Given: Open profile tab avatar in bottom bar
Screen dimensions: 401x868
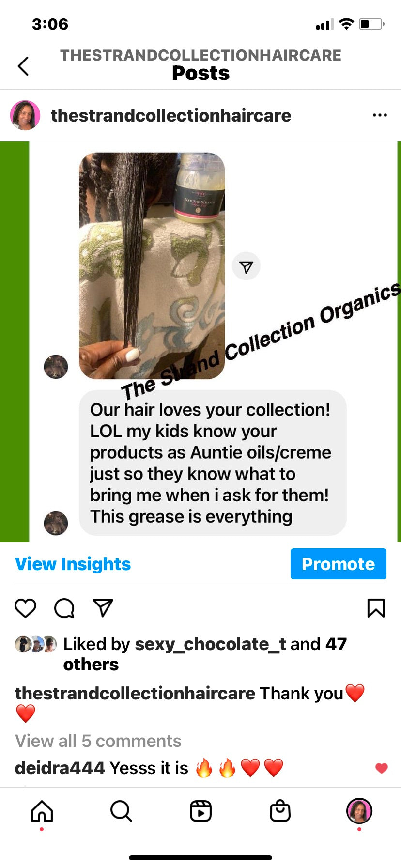Looking at the screenshot, I should click(359, 811).
